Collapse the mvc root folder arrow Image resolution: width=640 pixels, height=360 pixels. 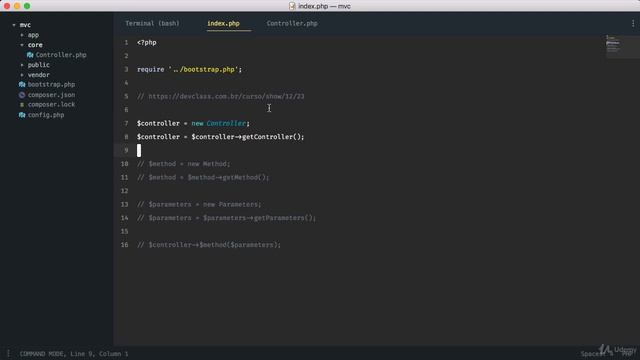[x=14, y=25]
